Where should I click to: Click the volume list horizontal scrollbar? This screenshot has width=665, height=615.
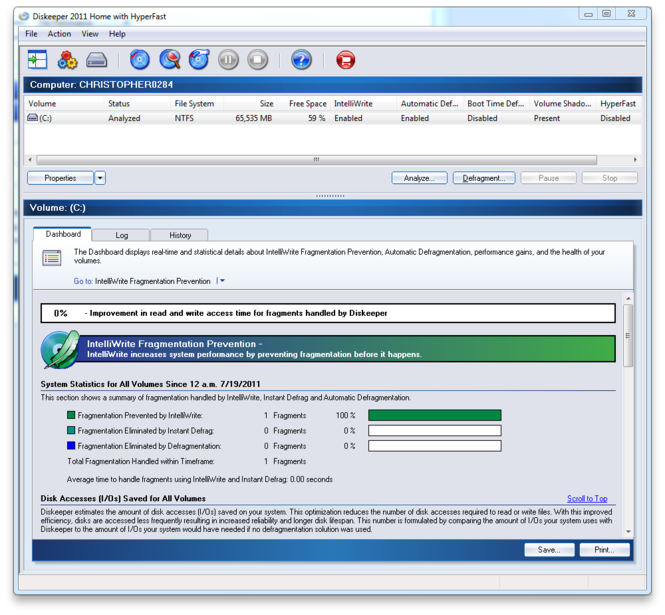[316, 160]
